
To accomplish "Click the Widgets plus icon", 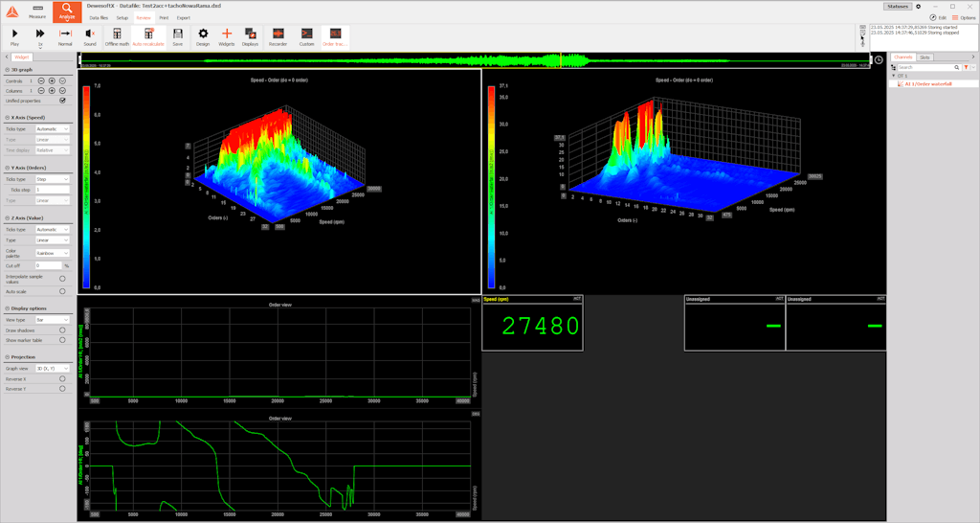I will 227,34.
